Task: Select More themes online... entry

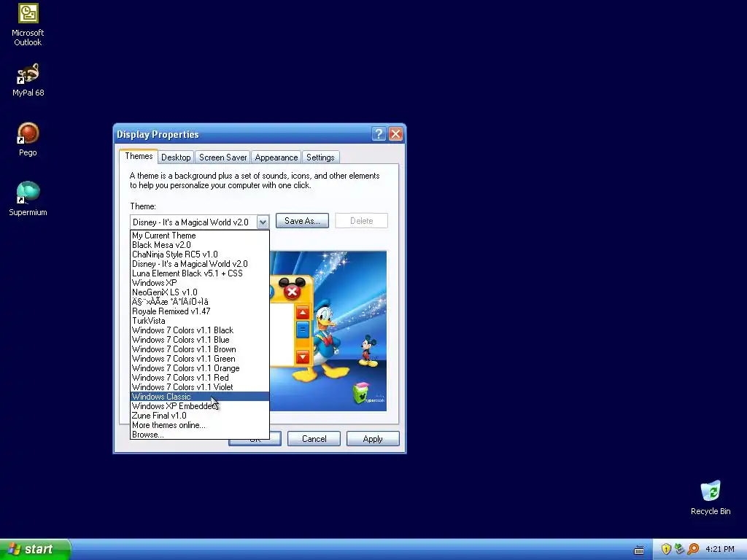Action: tap(200, 425)
